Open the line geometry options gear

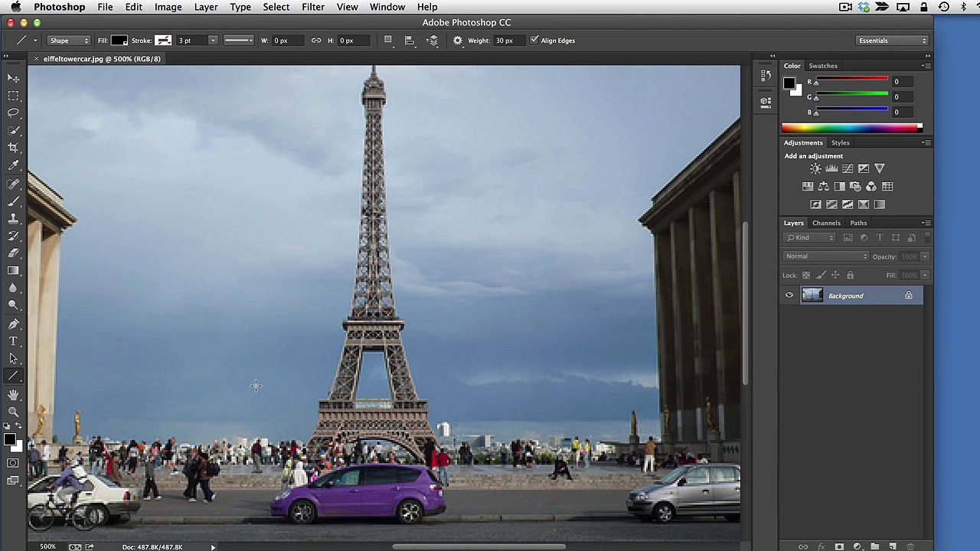[x=458, y=41]
